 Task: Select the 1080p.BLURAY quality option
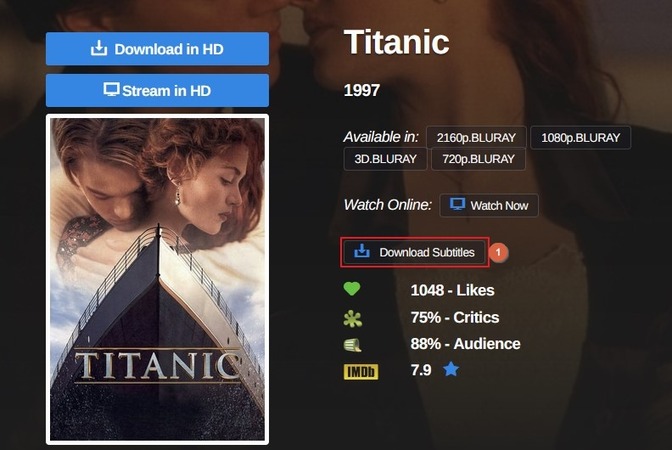(x=580, y=137)
